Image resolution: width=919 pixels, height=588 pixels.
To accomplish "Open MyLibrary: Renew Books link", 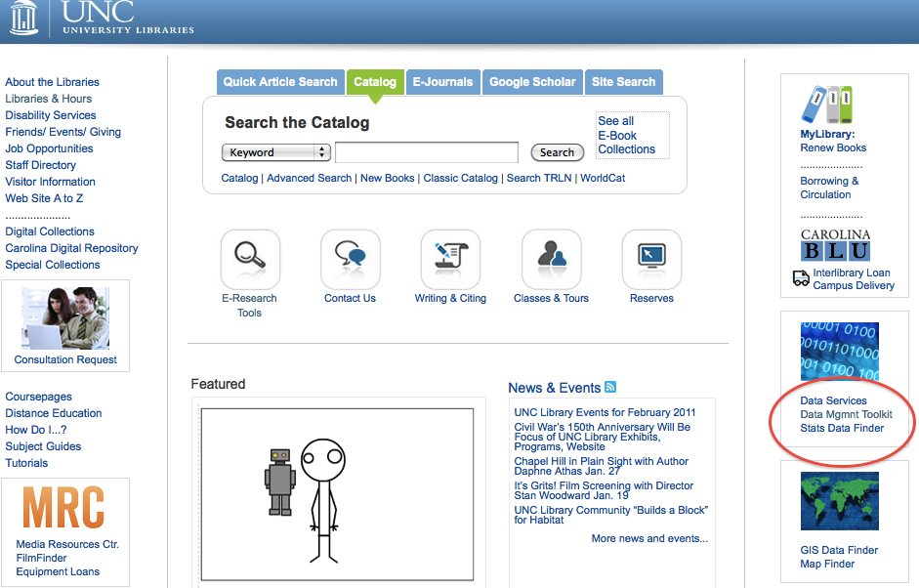I will (x=833, y=141).
